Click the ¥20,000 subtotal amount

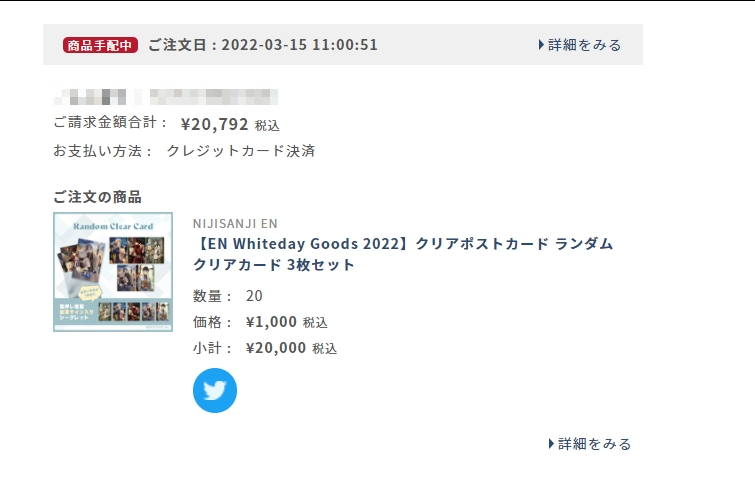tap(276, 348)
